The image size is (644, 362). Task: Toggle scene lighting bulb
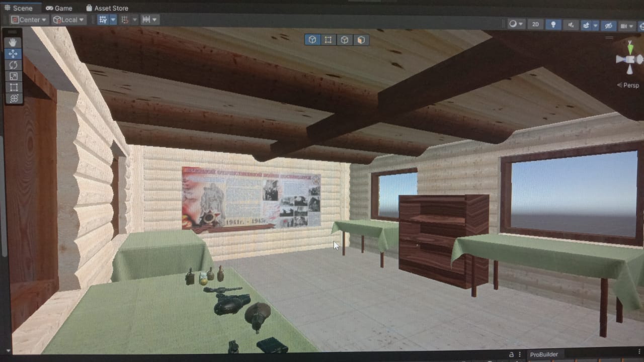click(553, 25)
